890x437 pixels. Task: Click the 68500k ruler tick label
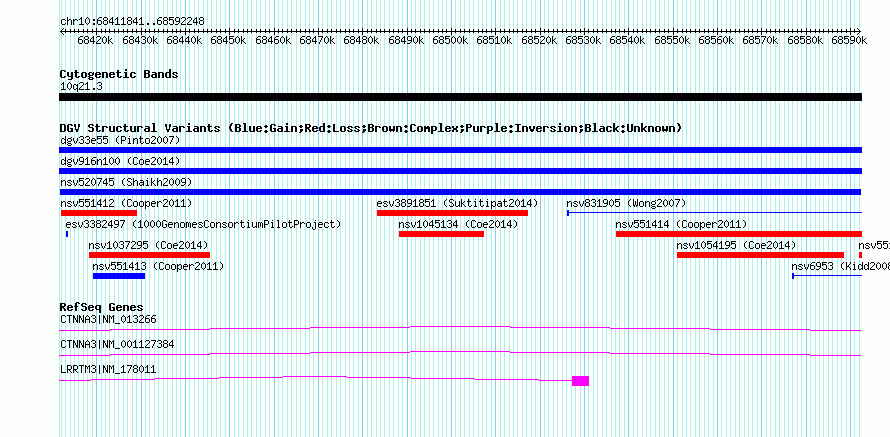pyautogui.click(x=451, y=40)
